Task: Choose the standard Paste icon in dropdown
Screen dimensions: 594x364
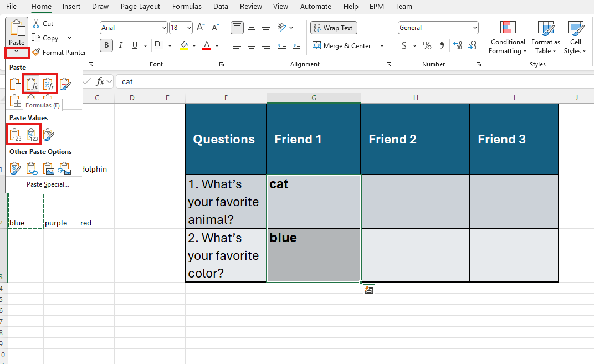Action: [15, 84]
